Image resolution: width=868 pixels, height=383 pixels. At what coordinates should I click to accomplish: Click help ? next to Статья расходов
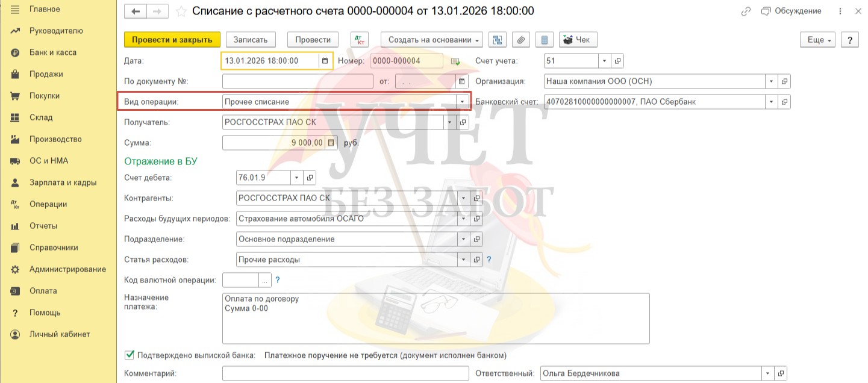[489, 260]
